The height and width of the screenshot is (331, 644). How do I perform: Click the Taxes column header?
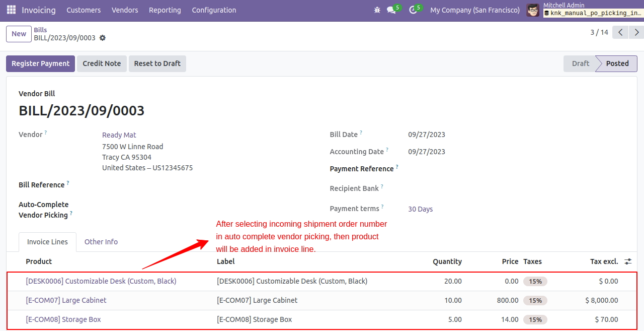coord(532,261)
